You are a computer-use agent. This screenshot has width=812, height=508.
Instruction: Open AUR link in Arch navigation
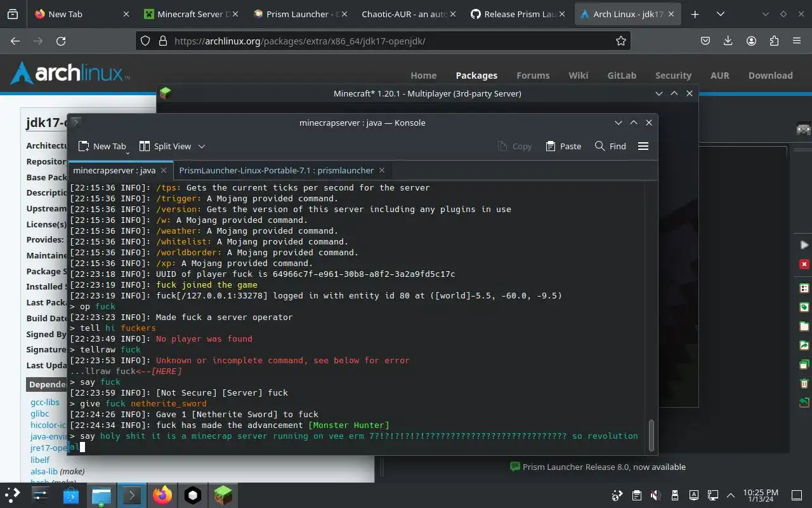(x=719, y=75)
